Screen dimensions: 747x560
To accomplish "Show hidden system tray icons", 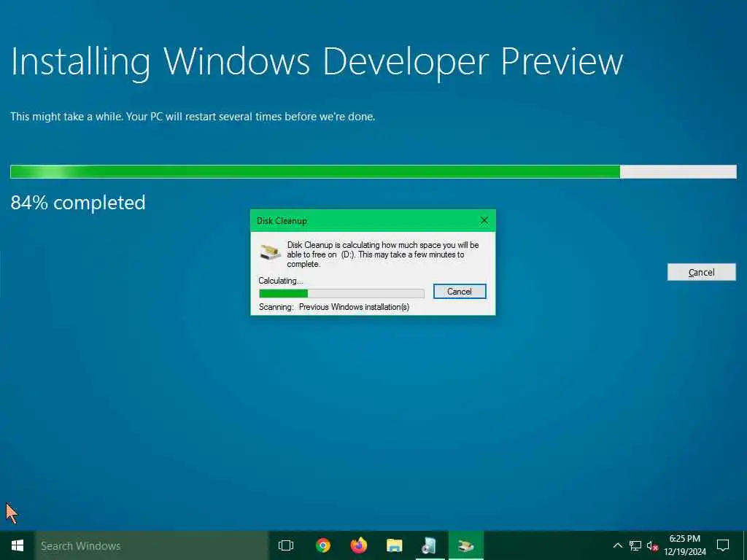I will pyautogui.click(x=617, y=545).
